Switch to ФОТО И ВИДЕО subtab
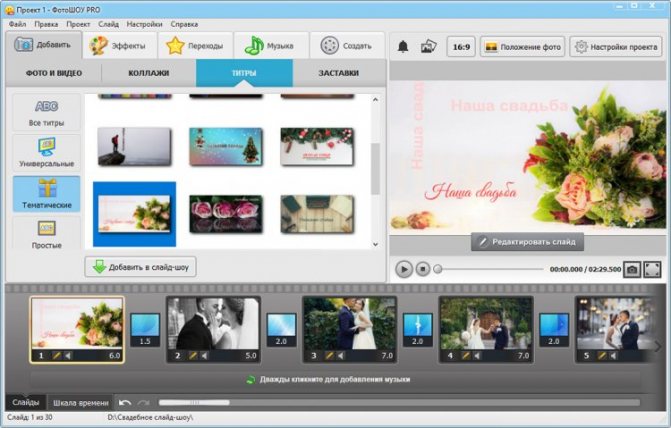Screen dimensions: 671x428 [x=54, y=73]
